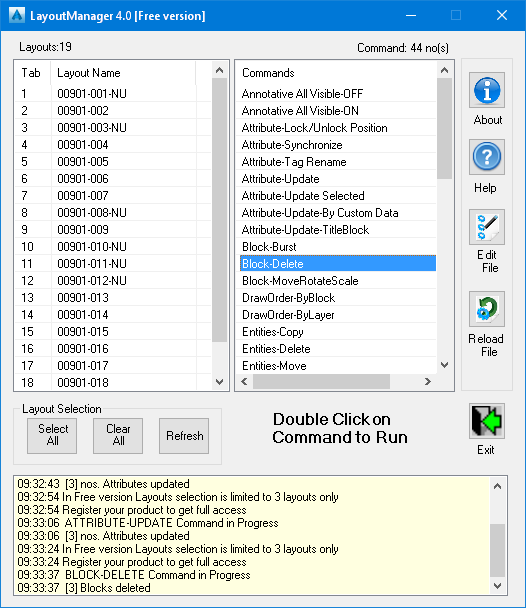This screenshot has height=608, width=526.
Task: Select the Entities-Copy command
Action: coord(336,332)
